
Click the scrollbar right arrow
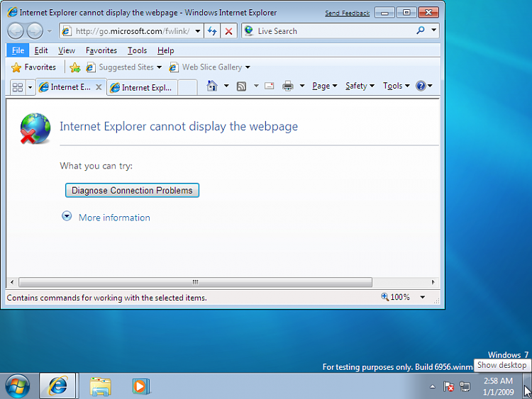[x=433, y=282]
